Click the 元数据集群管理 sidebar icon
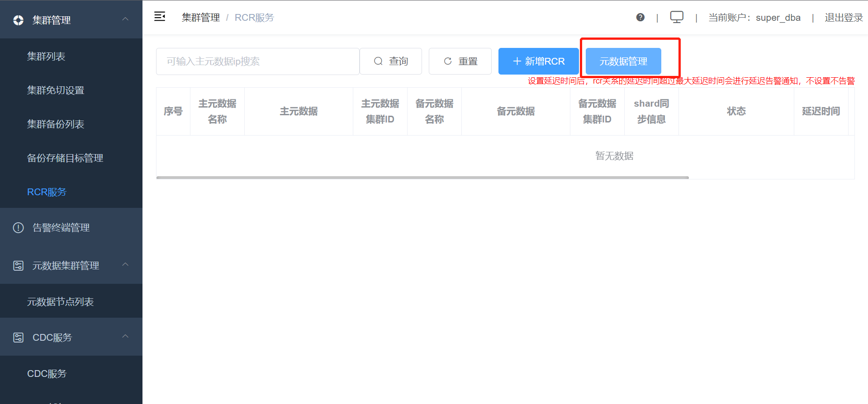Viewport: 868px width, 404px height. pos(18,266)
